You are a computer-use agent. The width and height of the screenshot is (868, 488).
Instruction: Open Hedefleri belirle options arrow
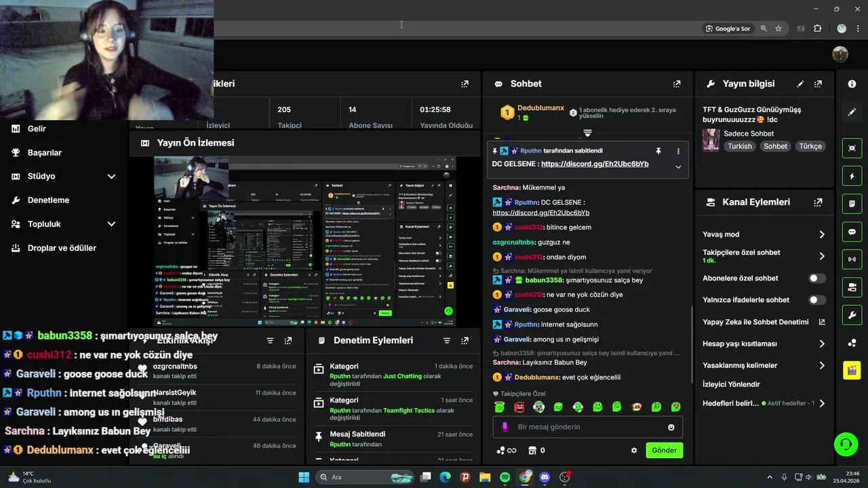coord(822,403)
